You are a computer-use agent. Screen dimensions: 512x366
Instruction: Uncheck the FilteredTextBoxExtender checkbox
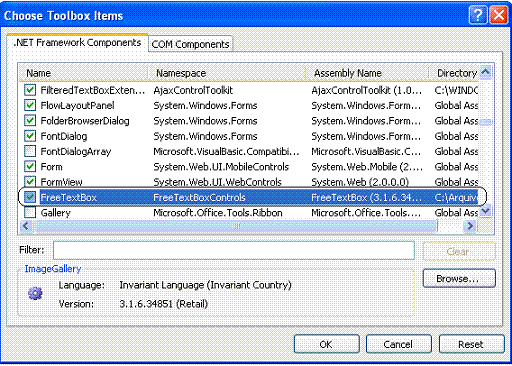click(30, 90)
